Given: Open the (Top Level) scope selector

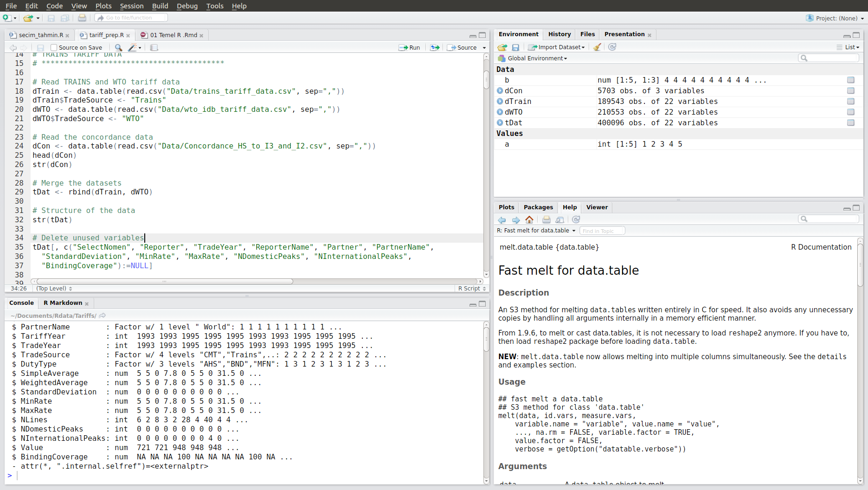Looking at the screenshot, I should pos(54,289).
